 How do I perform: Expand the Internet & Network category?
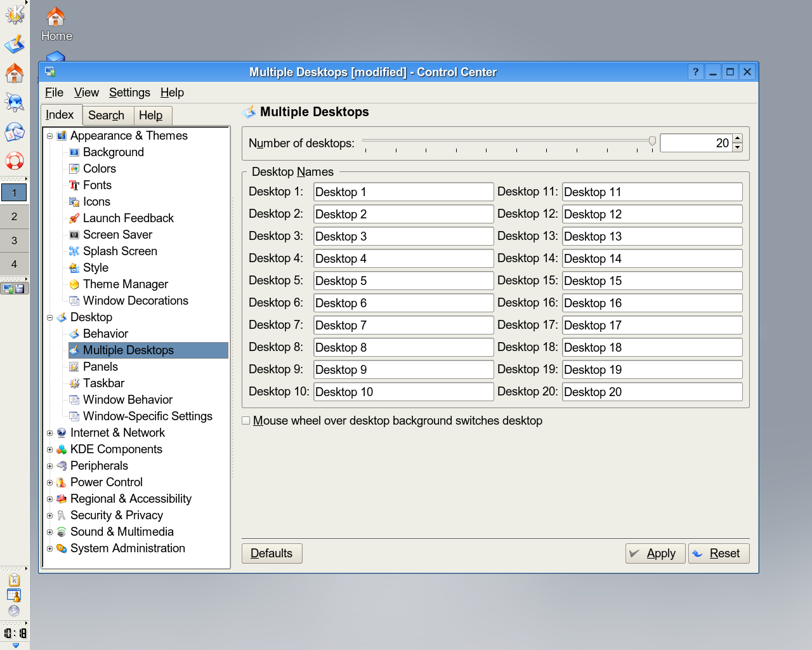click(x=49, y=433)
